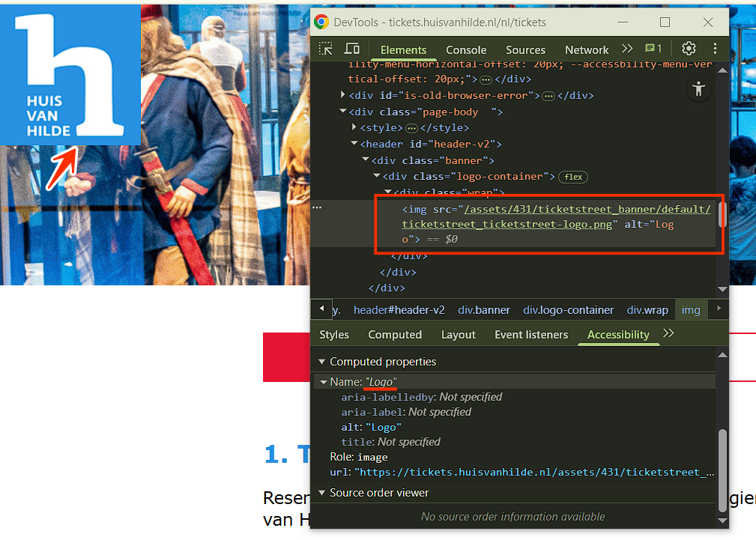Activate the inspect element picker icon
756x540 pixels.
pyautogui.click(x=326, y=49)
